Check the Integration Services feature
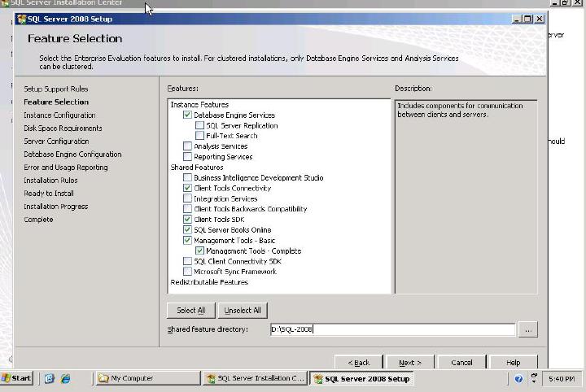The width and height of the screenshot is (586, 392). click(x=187, y=198)
